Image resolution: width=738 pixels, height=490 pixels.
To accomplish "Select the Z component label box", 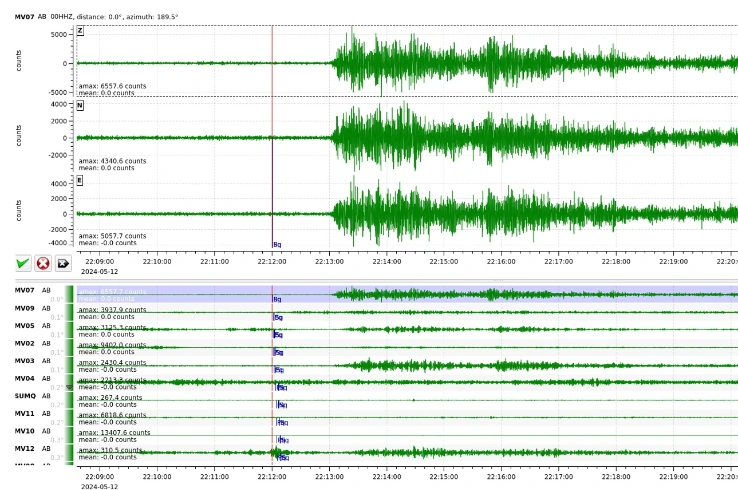I will pyautogui.click(x=80, y=31).
